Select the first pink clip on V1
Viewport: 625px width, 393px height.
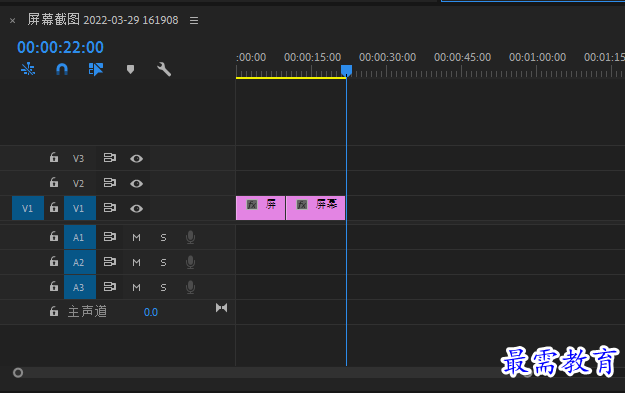[260, 208]
